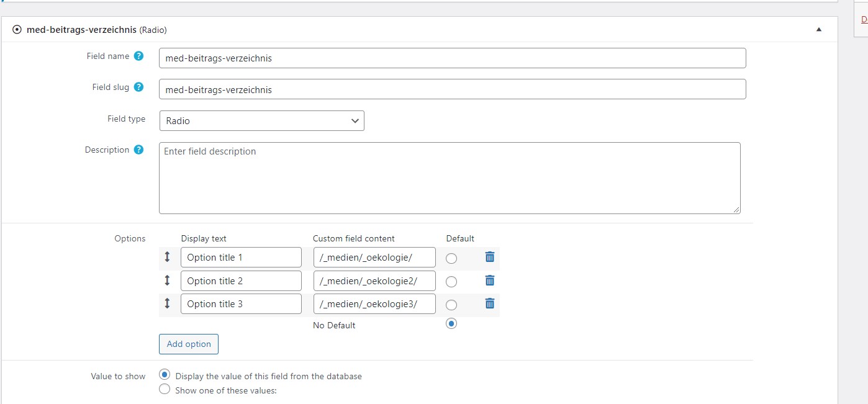868x404 pixels.
Task: Click the Add option button
Action: point(189,344)
